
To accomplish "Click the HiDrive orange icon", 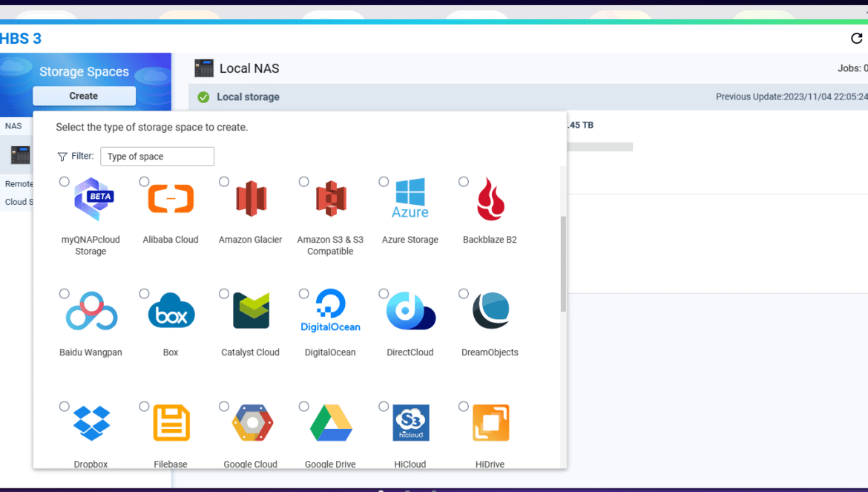I will (491, 423).
